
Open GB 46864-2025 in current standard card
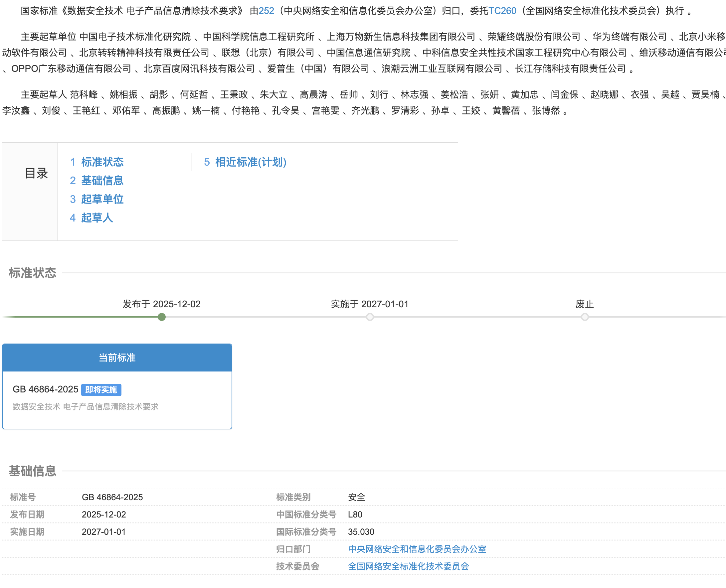pos(45,389)
